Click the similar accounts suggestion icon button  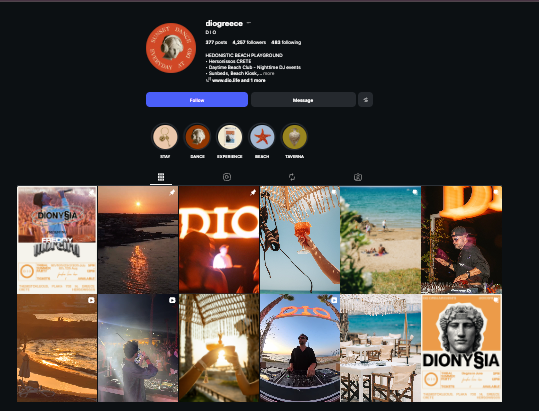click(x=365, y=100)
